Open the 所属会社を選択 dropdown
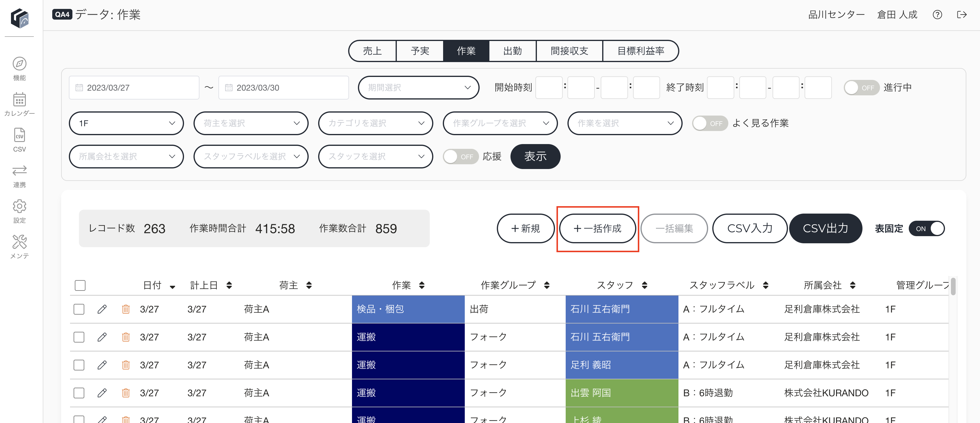 click(x=126, y=157)
